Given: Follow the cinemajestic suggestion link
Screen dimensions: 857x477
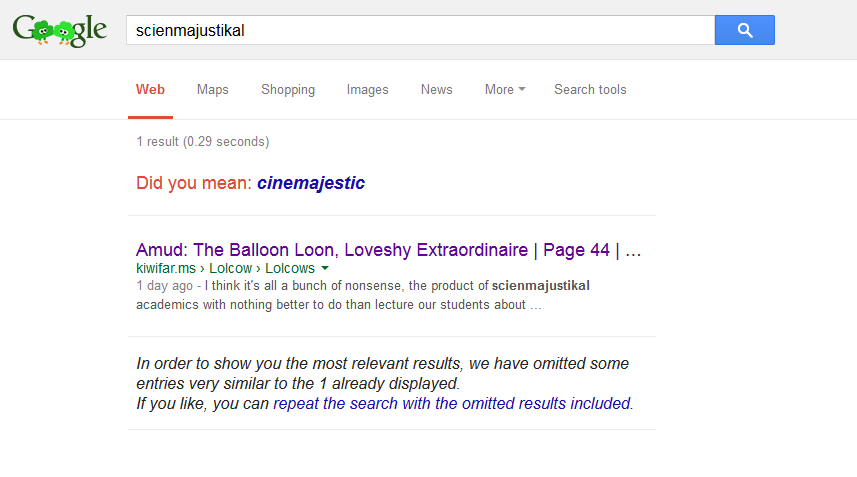Looking at the screenshot, I should point(311,183).
